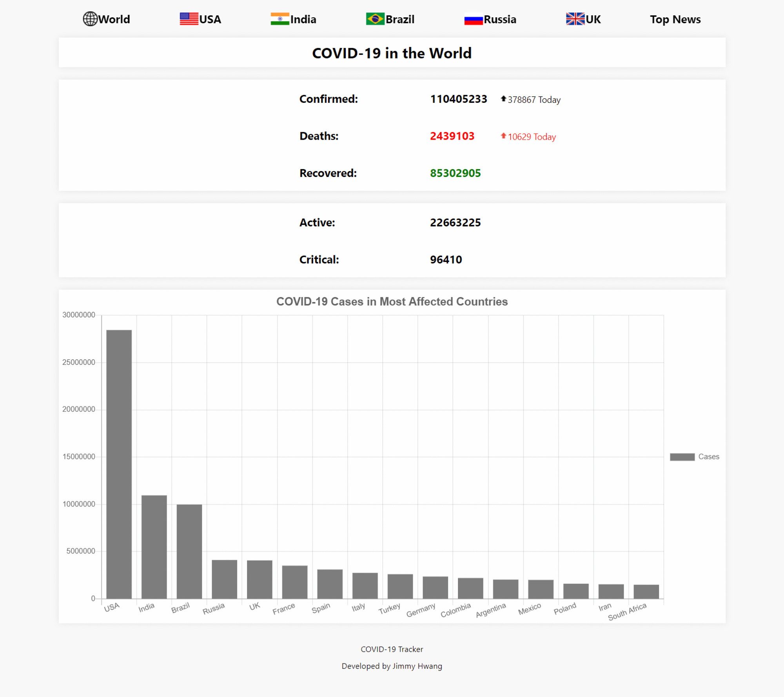Click the confirmed count 110405233
The height and width of the screenshot is (697, 784).
(x=459, y=99)
